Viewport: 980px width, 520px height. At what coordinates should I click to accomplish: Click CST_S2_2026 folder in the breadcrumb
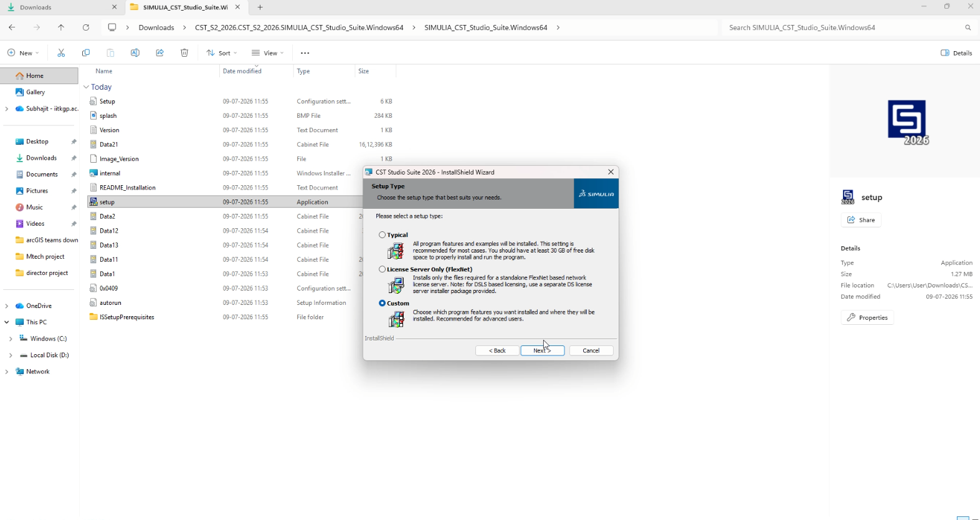[299, 27]
